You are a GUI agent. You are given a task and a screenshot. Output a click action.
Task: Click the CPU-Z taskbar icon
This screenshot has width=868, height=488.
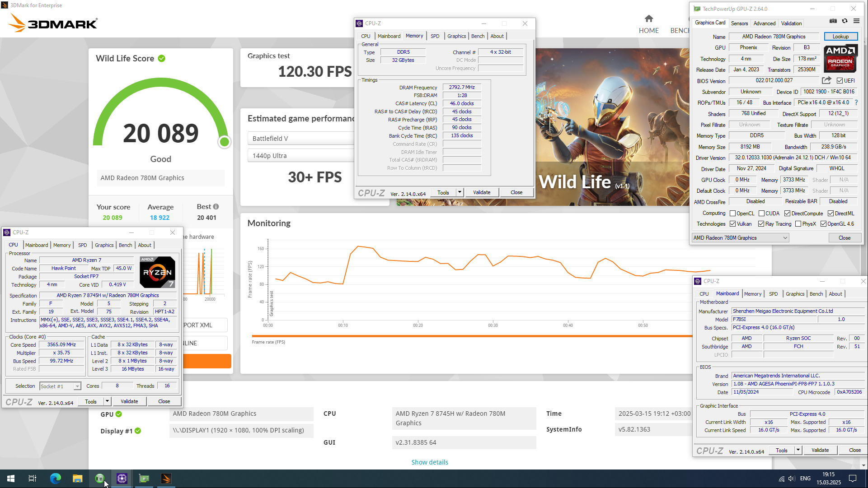(x=122, y=479)
